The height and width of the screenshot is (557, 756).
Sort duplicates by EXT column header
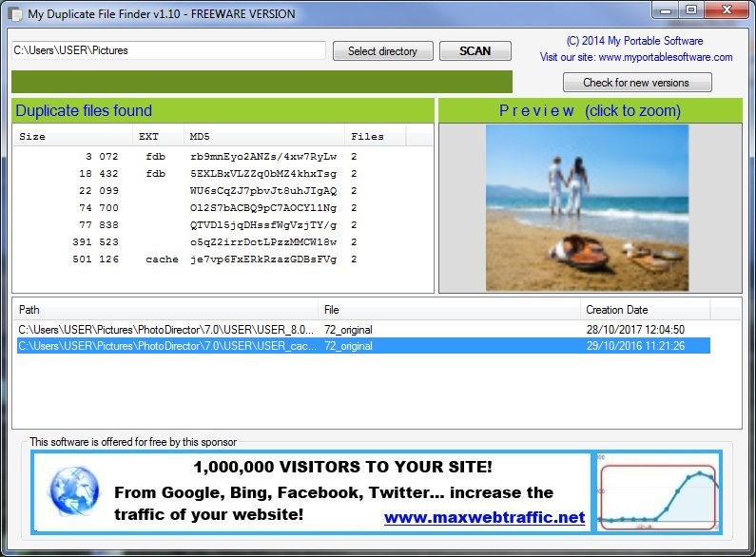tap(158, 136)
